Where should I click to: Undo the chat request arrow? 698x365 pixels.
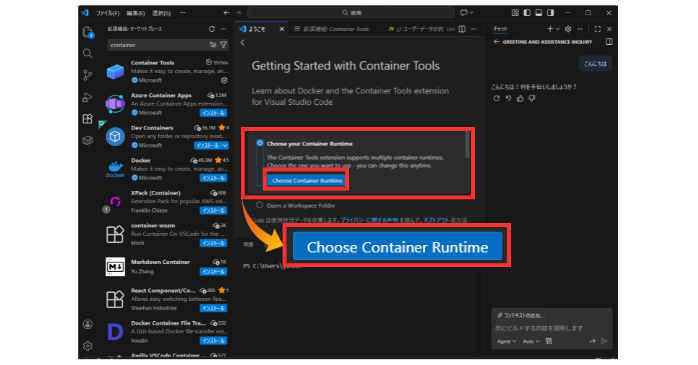(508, 98)
